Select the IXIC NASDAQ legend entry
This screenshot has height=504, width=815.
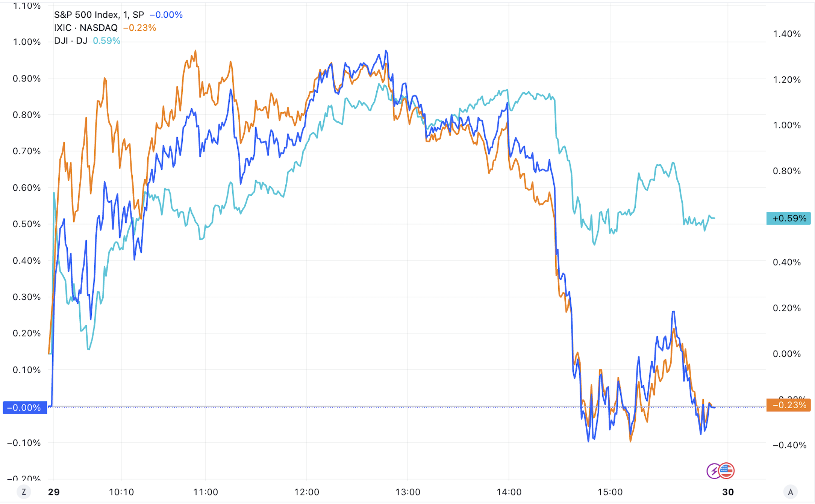pos(86,28)
